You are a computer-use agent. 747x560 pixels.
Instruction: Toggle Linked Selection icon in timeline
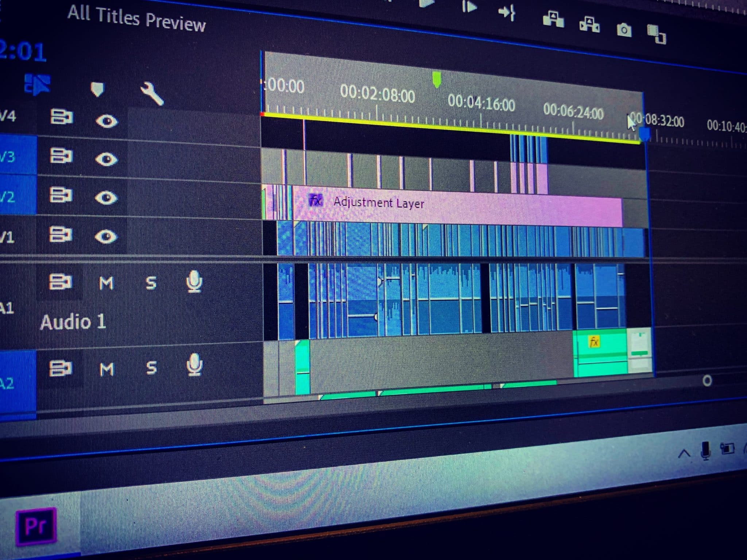point(37,84)
